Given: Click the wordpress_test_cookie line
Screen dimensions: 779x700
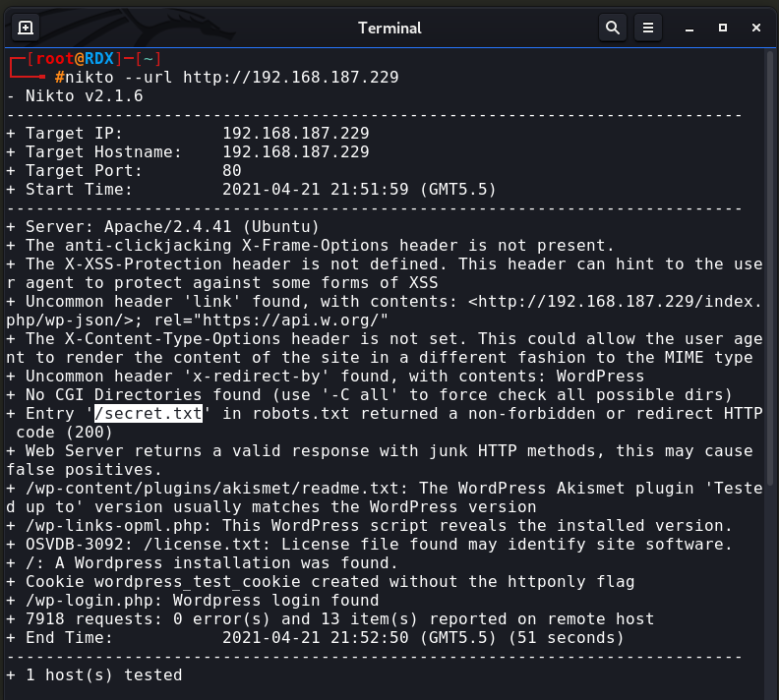Looking at the screenshot, I should click(x=321, y=582).
